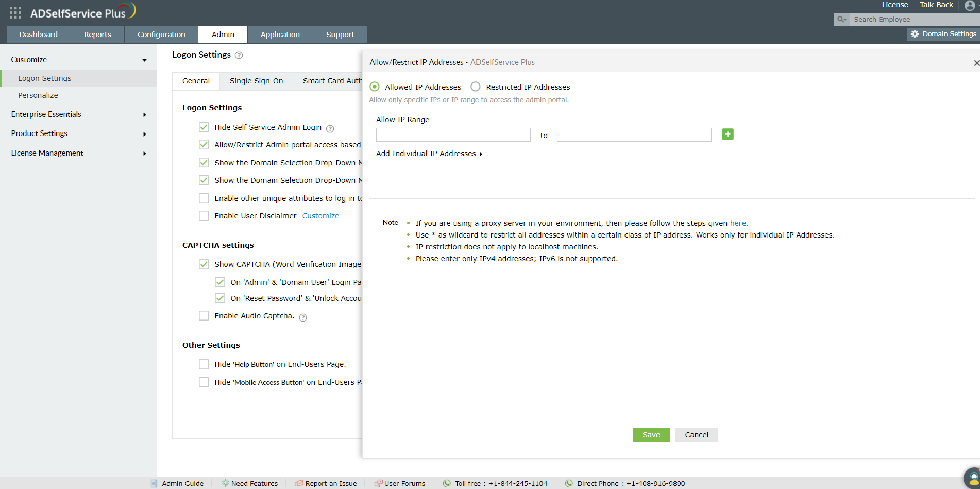This screenshot has width=980, height=489.
Task: Uncheck Show CAPTCHA Word Verification Image
Action: (x=204, y=264)
